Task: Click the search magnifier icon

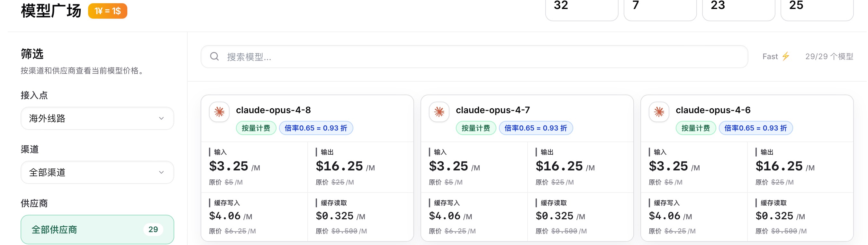Action: point(214,56)
